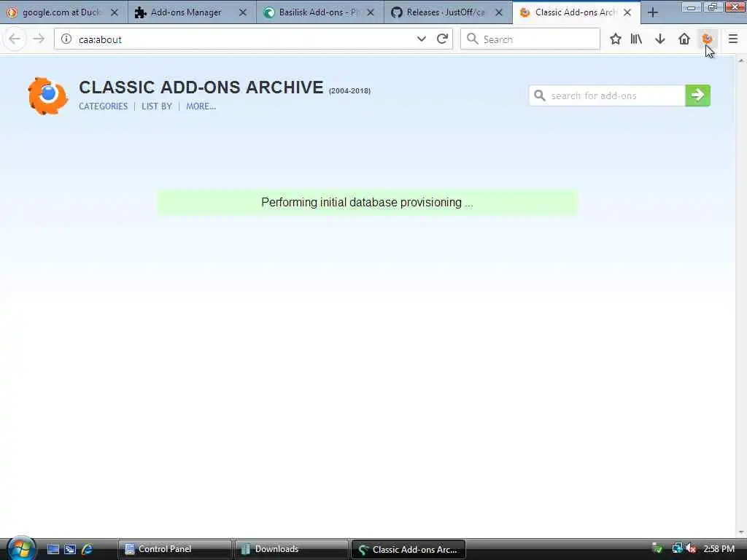Click the muted volume tray icon
Screen dimensions: 747x560
click(x=692, y=549)
